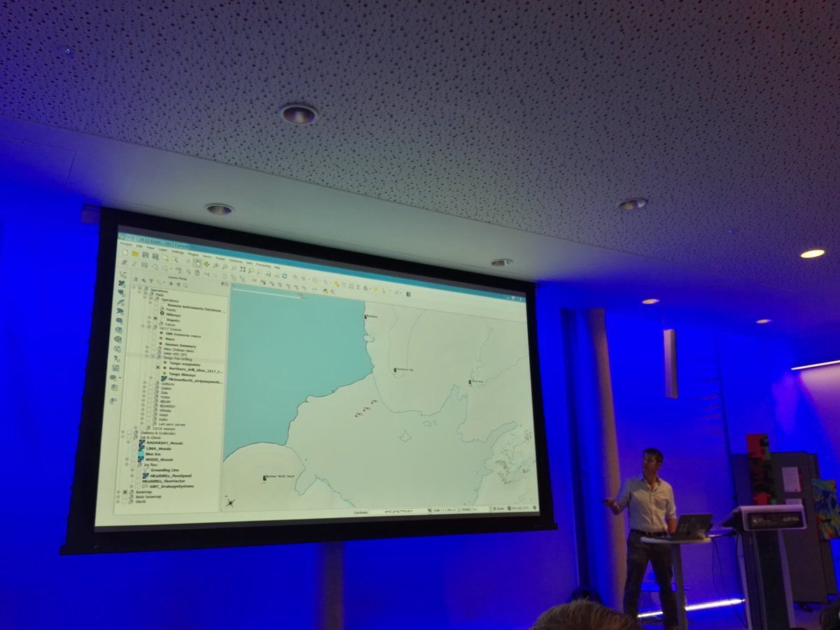Click the Save Project floppy disk icon
The width and height of the screenshot is (840, 630).
[145, 255]
